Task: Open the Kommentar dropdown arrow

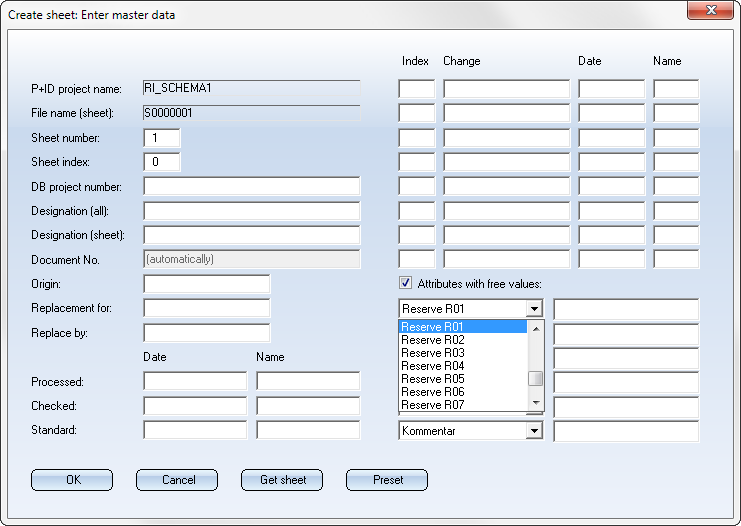Action: click(534, 431)
